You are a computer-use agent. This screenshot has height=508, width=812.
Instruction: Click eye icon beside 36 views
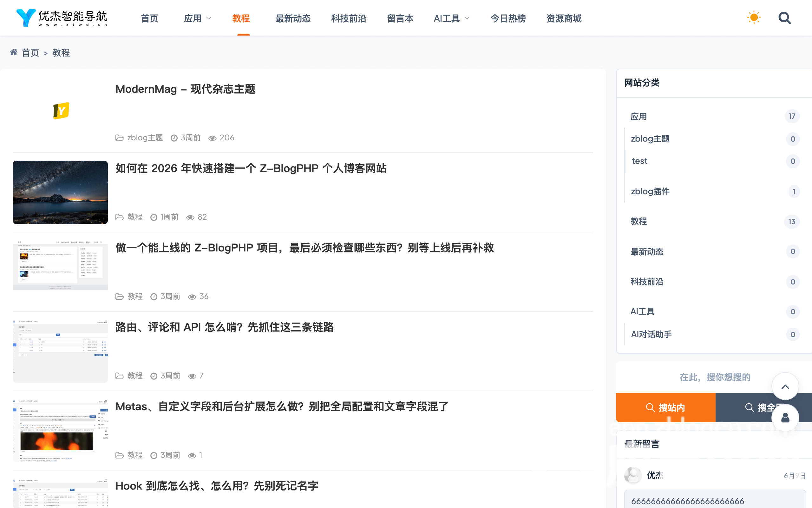[x=192, y=297]
